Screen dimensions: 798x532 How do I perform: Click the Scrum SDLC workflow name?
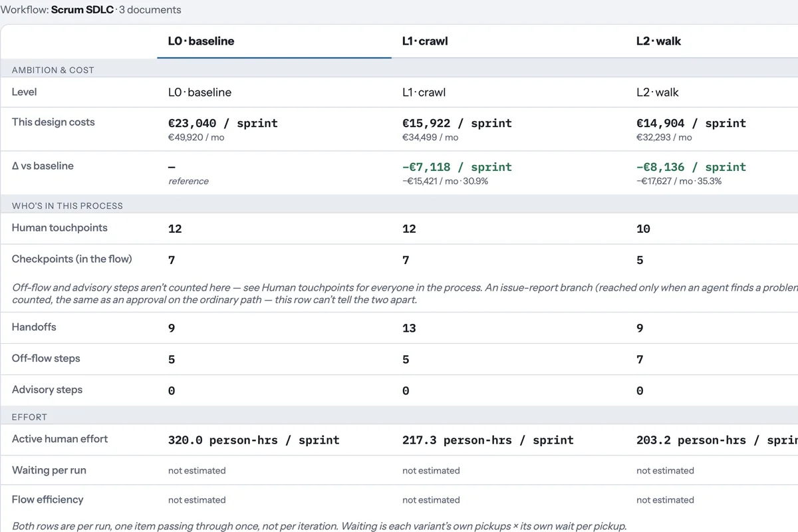pyautogui.click(x=82, y=10)
